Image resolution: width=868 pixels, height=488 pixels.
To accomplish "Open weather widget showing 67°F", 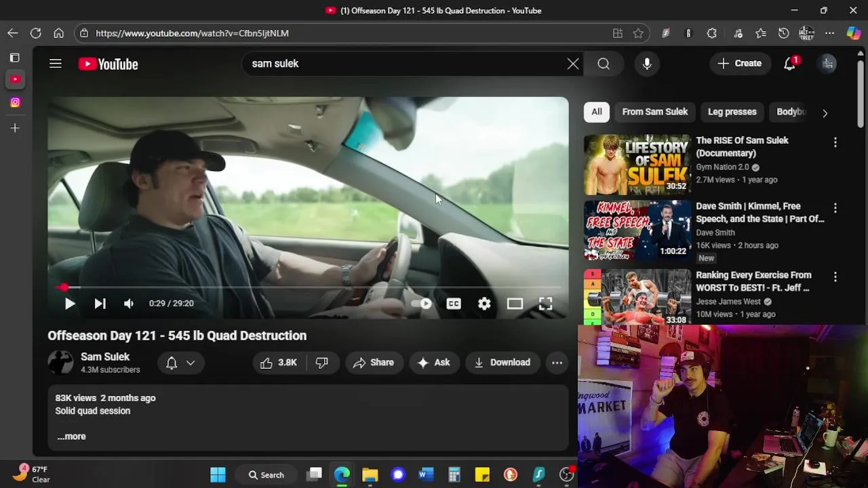I will click(x=32, y=474).
